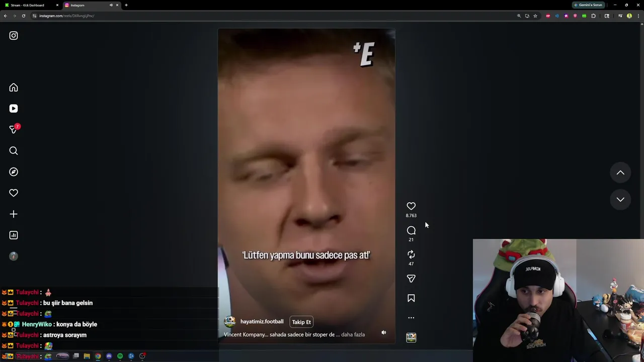644x362 pixels.
Task: Like the reel with the heart icon
Action: (x=411, y=206)
